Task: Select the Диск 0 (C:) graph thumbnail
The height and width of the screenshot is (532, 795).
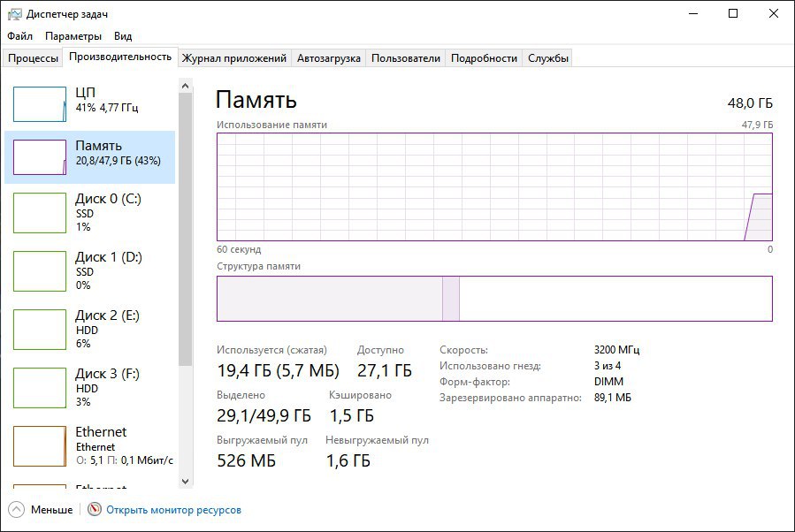Action: pos(40,213)
